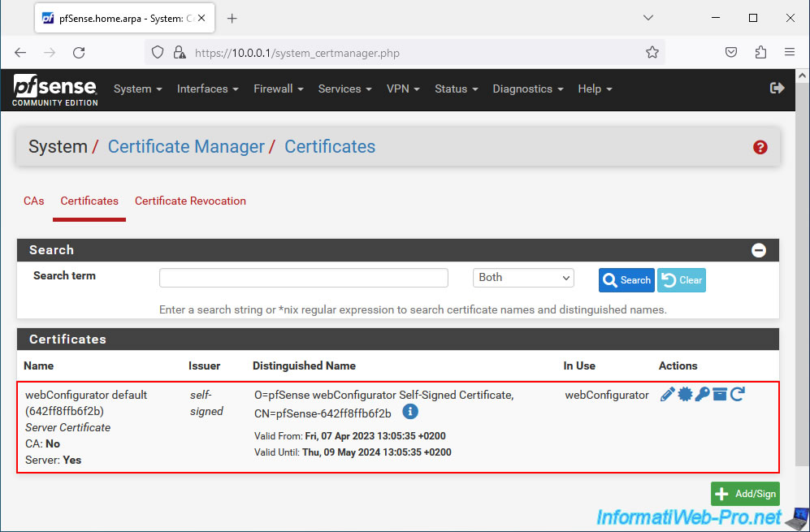Image resolution: width=810 pixels, height=532 pixels.
Task: Select the Certificates tab
Action: coord(89,201)
